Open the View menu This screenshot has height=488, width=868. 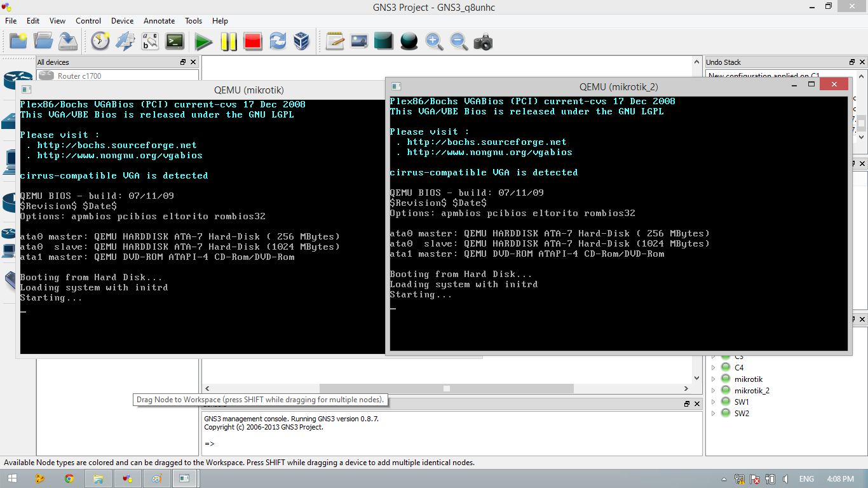click(57, 21)
